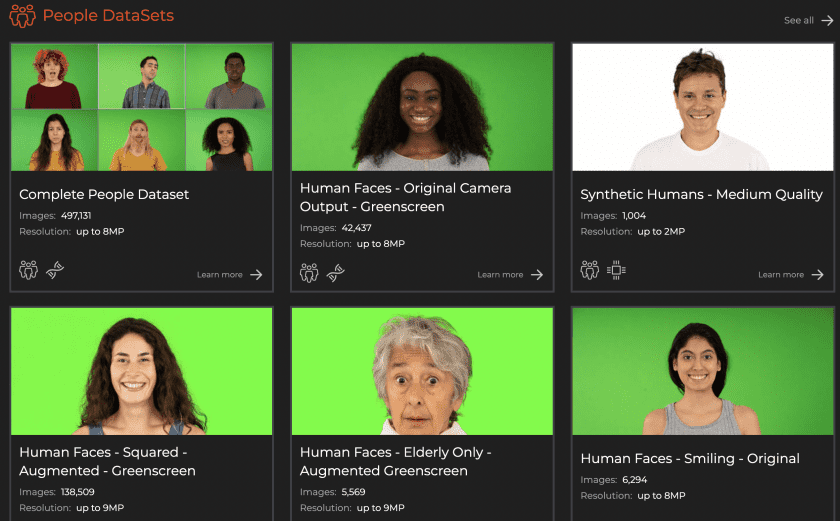Click the chip icon on Synthetic Humans card
Viewport: 840px width, 521px height.
[616, 270]
